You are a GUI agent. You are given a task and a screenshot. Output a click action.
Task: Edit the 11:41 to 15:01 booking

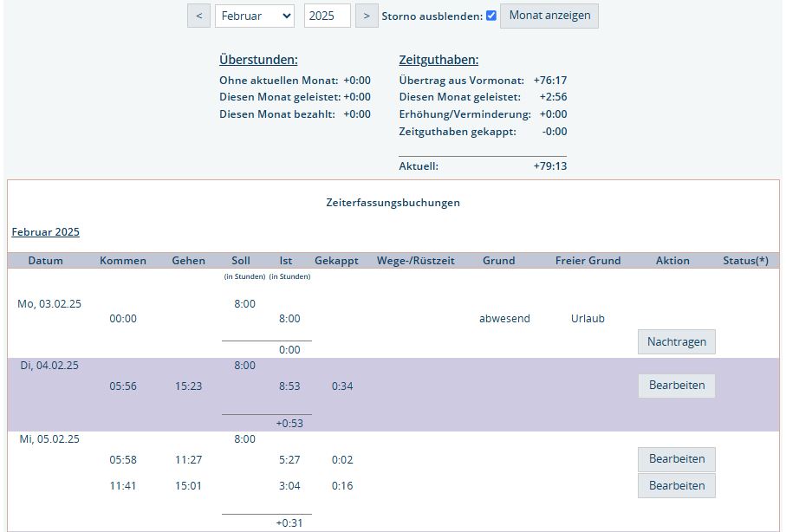pos(676,485)
